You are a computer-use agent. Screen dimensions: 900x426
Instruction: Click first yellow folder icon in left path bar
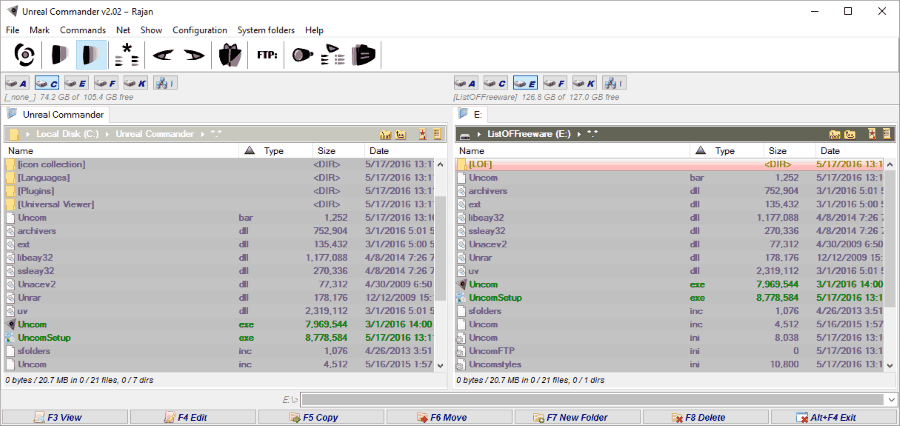point(386,134)
